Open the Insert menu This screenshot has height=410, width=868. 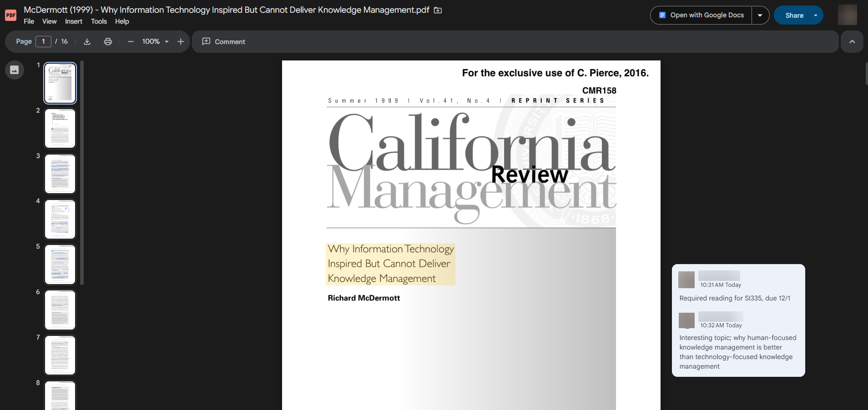coord(74,21)
